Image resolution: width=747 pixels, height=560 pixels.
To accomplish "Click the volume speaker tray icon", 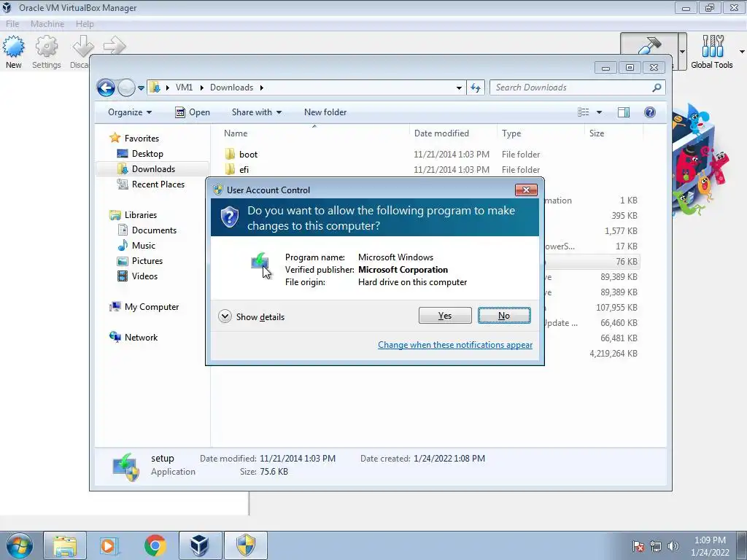I will coord(673,546).
